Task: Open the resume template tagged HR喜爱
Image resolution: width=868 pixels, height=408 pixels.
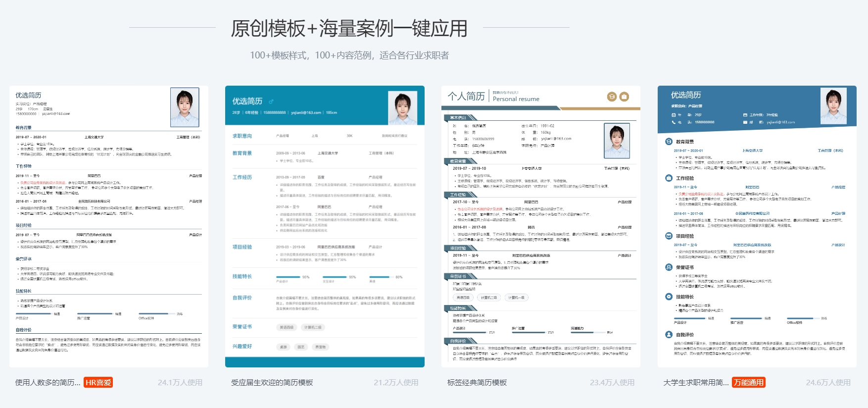Action: pos(109,226)
